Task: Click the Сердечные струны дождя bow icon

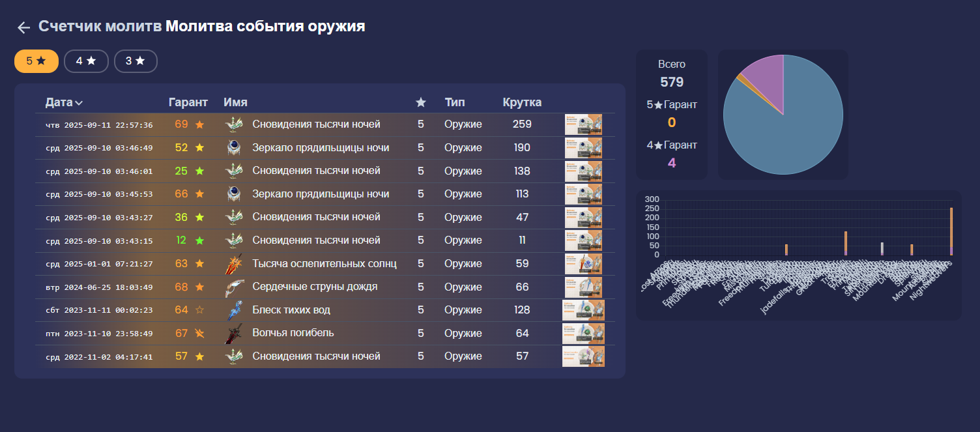Action: point(234,287)
